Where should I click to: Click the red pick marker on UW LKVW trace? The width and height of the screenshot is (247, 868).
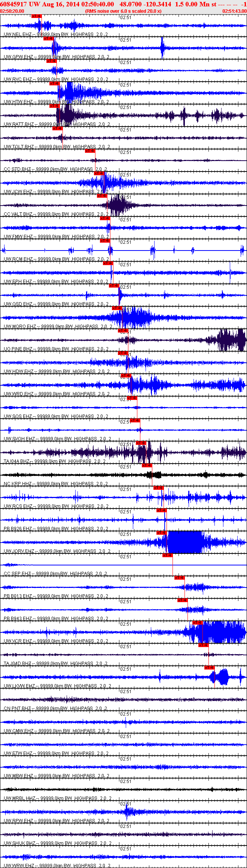click(x=209, y=667)
